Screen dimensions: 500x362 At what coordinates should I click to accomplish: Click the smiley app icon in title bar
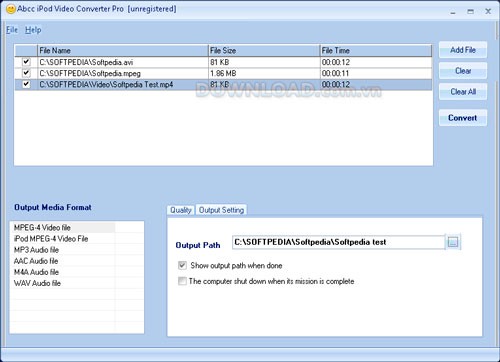point(11,9)
